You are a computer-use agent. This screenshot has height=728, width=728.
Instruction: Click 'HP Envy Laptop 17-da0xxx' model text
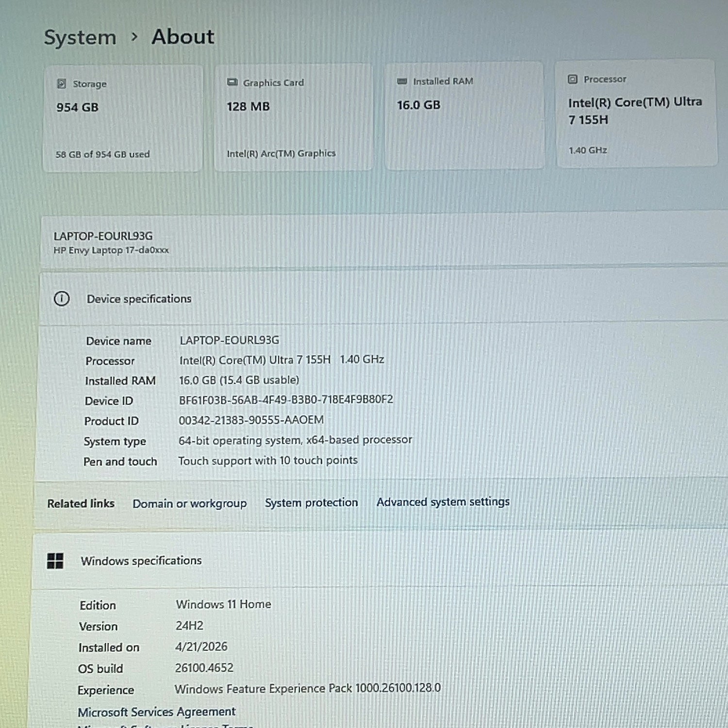111,250
